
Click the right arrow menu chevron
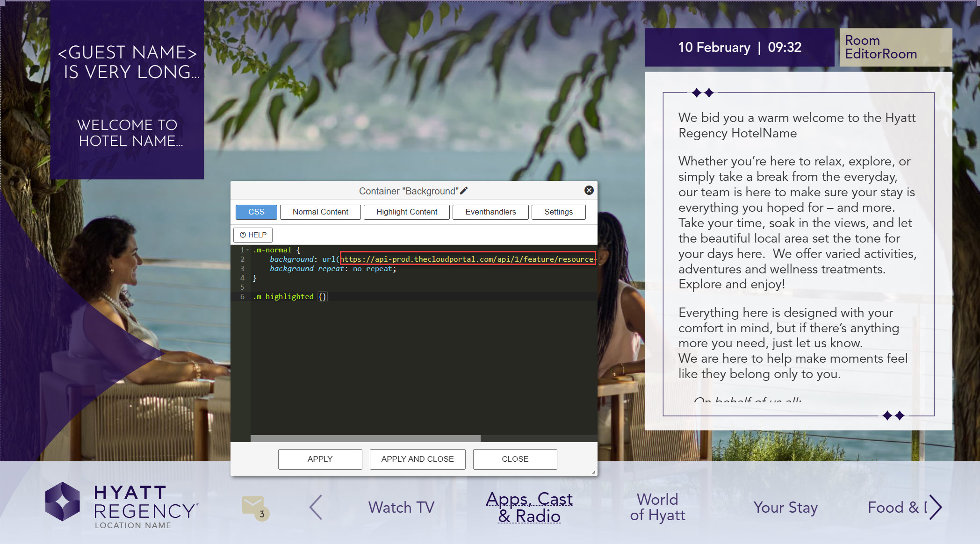coord(935,507)
